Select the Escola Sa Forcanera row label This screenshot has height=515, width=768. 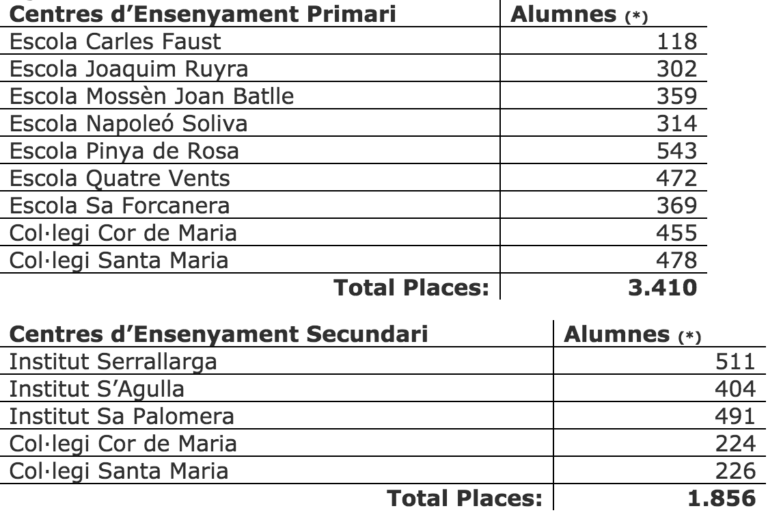[x=119, y=206]
